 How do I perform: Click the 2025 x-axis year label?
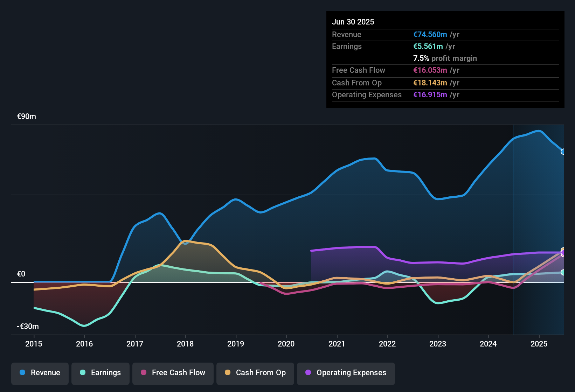tap(539, 344)
